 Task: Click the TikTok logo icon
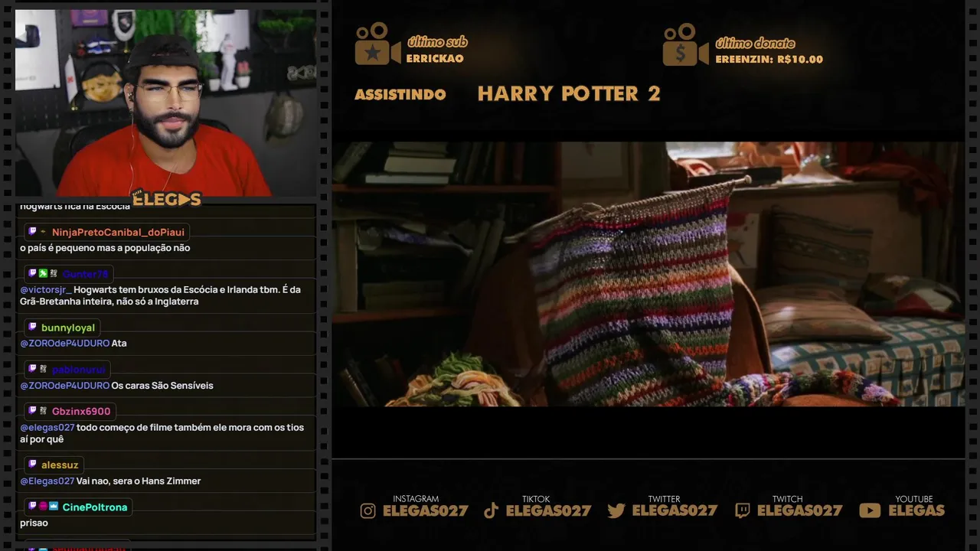[492, 510]
